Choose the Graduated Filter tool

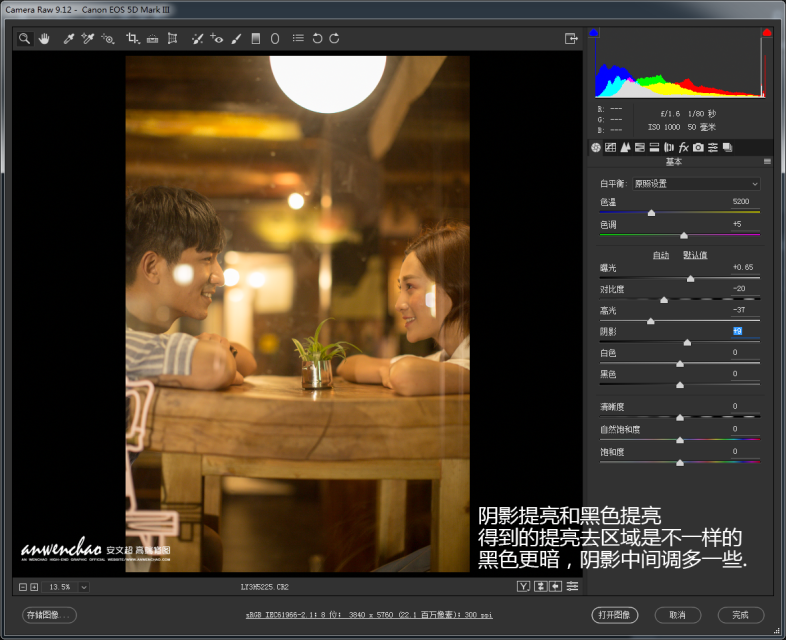(256, 39)
